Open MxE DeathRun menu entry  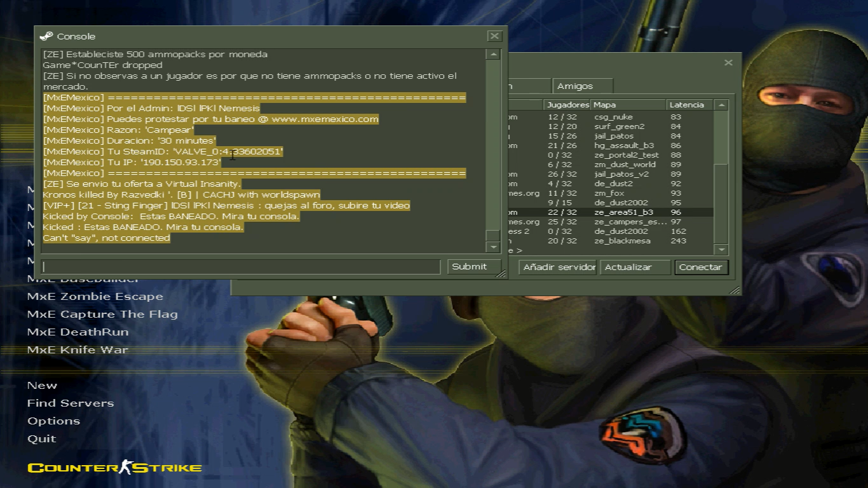coord(78,332)
